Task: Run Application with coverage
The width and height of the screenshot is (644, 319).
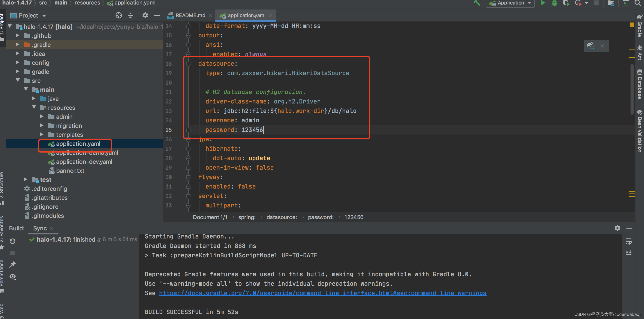Action: (566, 3)
